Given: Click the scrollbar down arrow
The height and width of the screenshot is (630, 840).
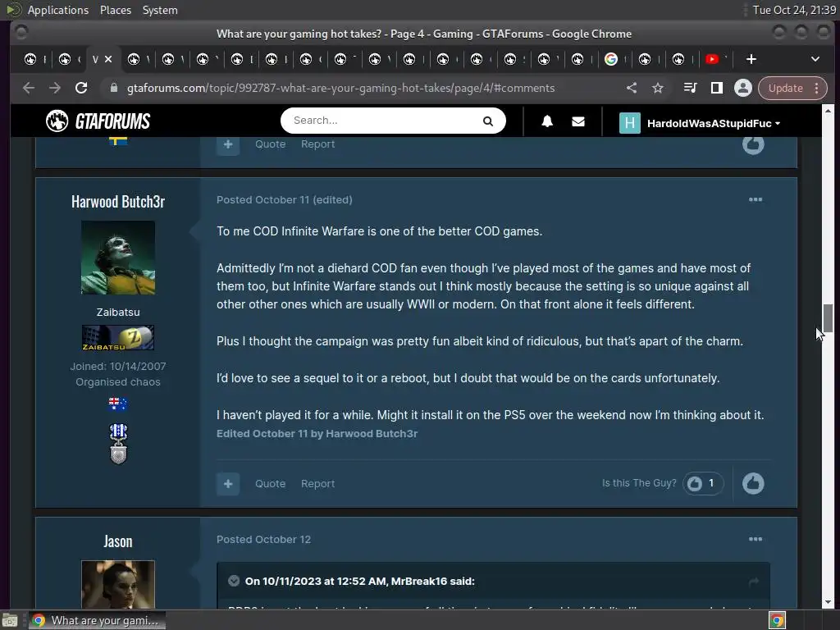Looking at the screenshot, I should 828,602.
